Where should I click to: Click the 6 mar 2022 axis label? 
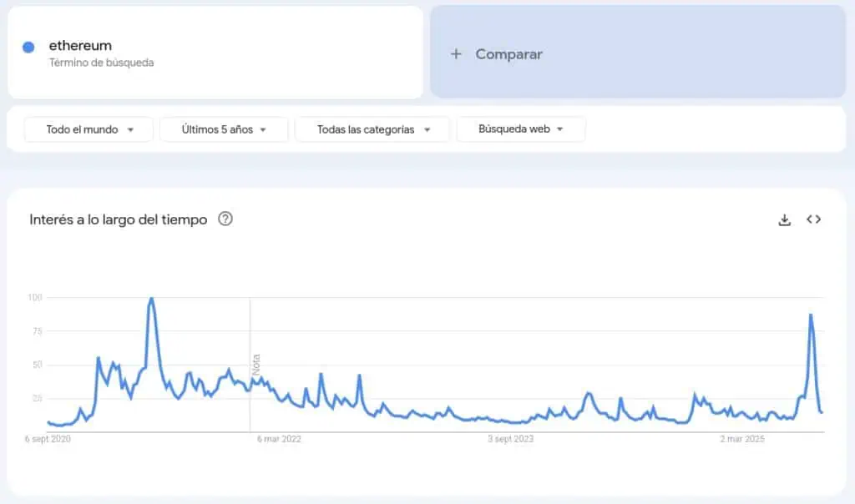(x=280, y=438)
